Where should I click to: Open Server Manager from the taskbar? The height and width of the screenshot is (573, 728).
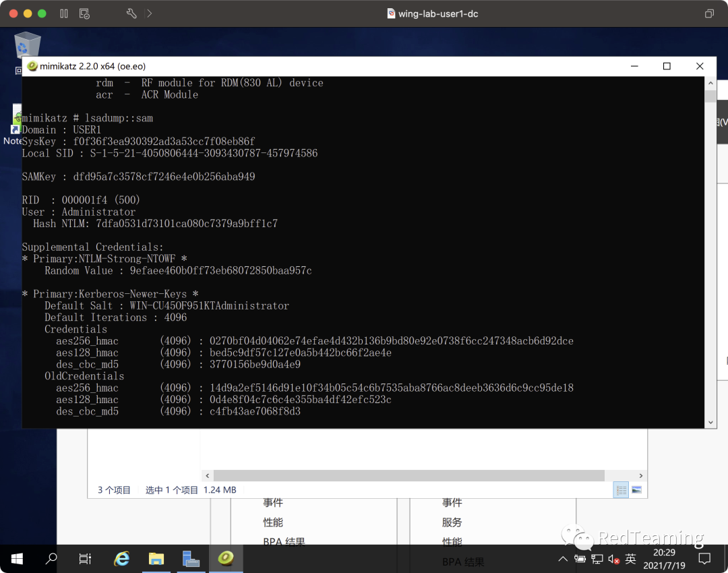point(191,559)
